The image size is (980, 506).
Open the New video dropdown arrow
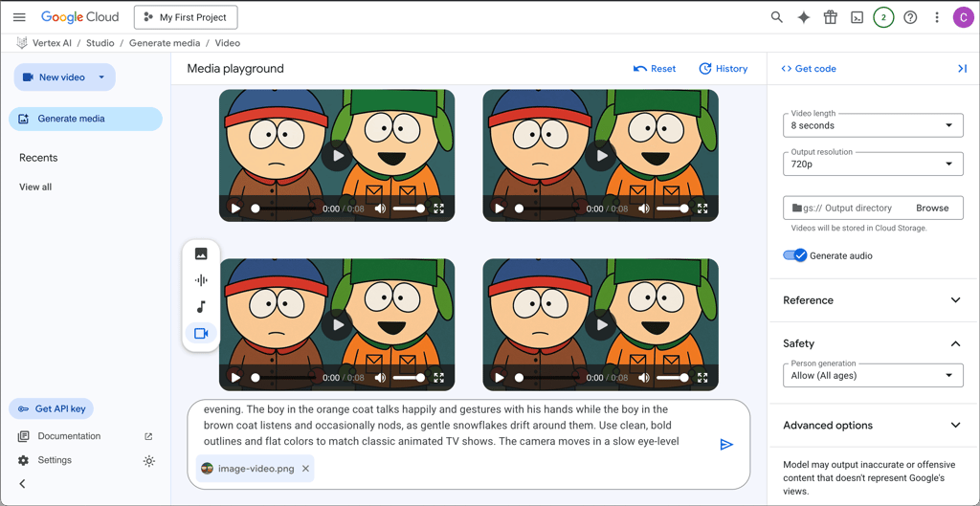[x=101, y=77]
